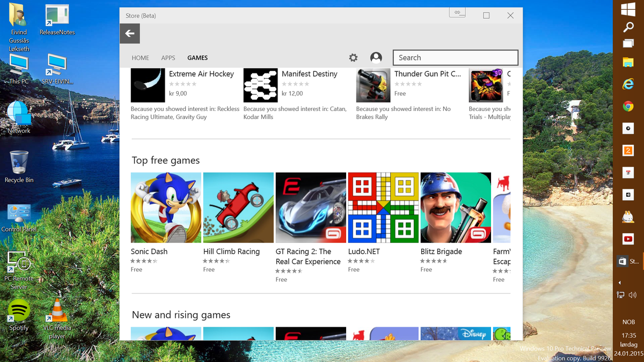
Task: Show hidden tray icons arrow
Action: pos(620,282)
